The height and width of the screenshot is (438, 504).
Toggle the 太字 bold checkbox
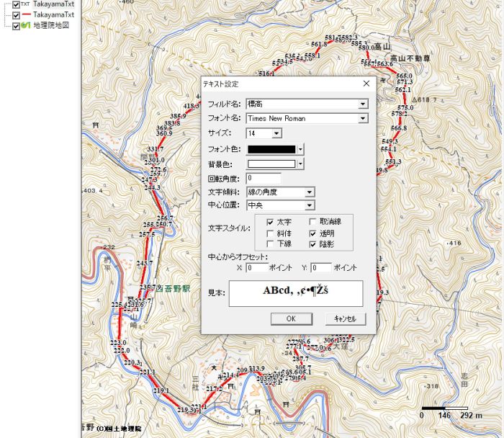[271, 223]
